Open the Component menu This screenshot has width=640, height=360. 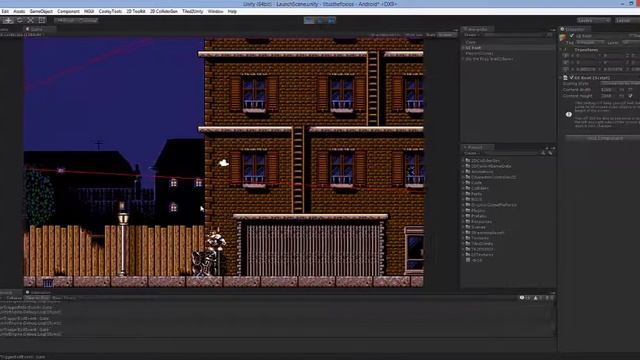pyautogui.click(x=68, y=11)
